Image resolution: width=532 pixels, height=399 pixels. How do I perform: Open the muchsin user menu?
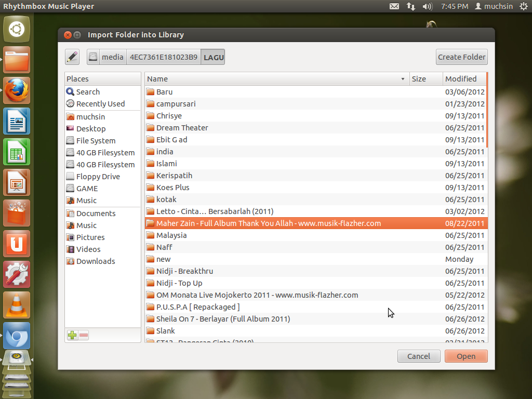tap(494, 6)
